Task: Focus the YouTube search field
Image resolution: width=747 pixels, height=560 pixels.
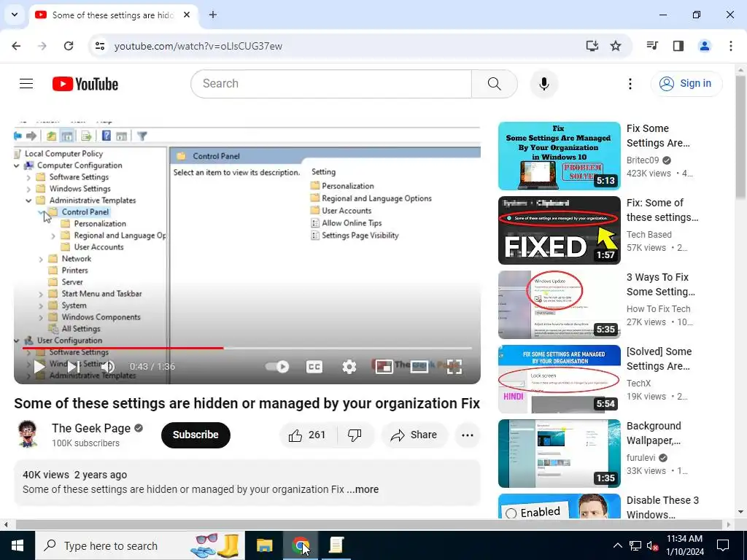Action: point(331,84)
